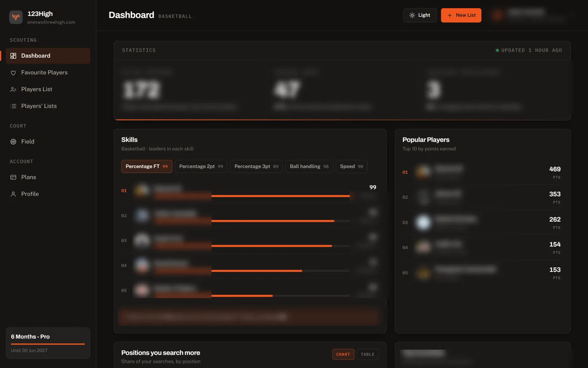Click the "Skills" panel heading

click(129, 140)
